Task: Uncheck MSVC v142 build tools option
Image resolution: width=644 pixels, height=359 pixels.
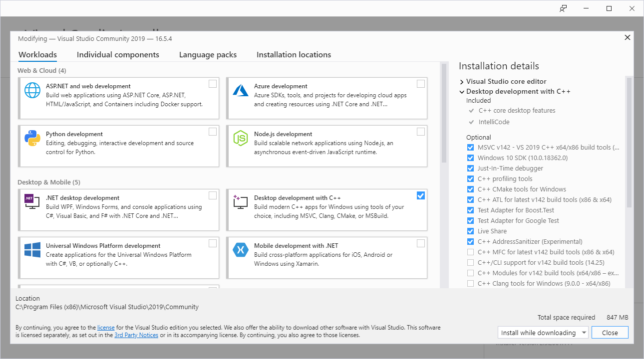Action: coord(470,148)
